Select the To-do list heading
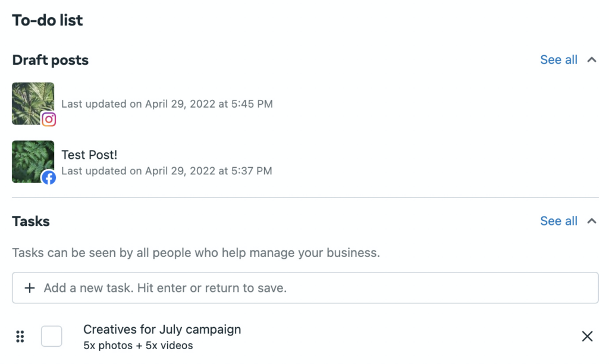609x364 pixels. click(x=48, y=20)
